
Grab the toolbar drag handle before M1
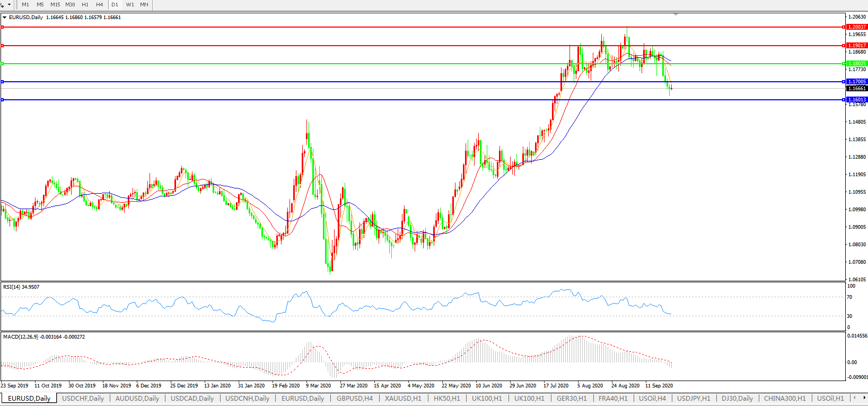(16, 5)
